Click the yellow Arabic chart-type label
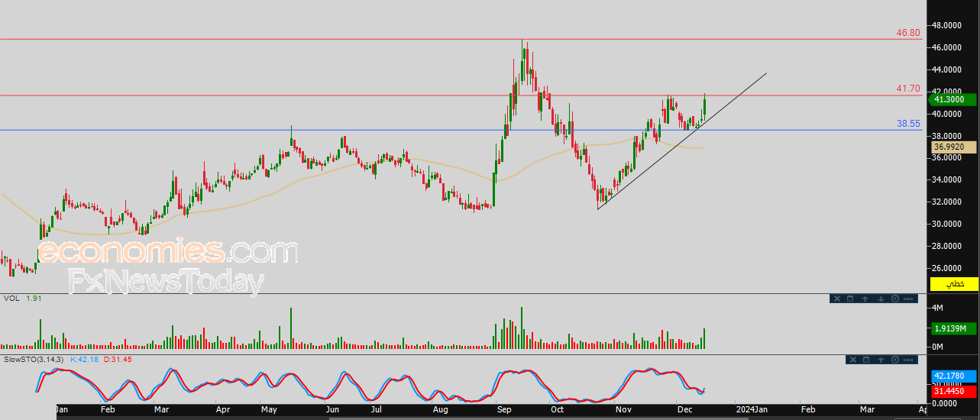This screenshot has width=980, height=420. tap(954, 284)
